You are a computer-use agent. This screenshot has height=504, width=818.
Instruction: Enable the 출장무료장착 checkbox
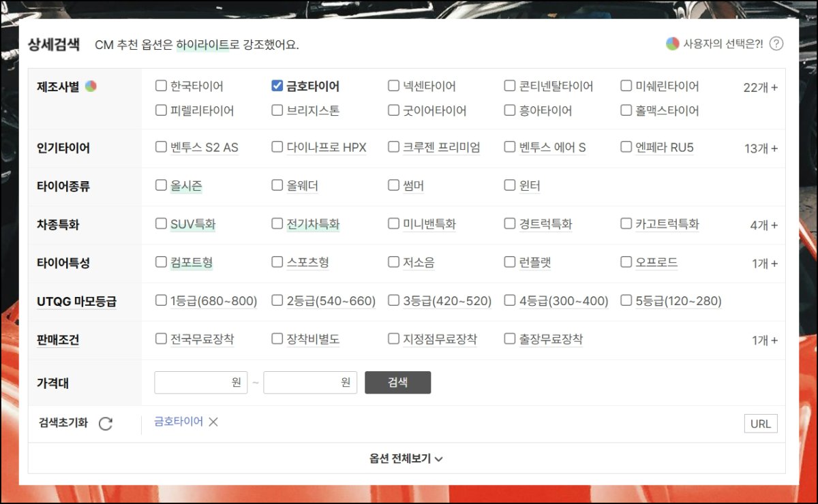click(x=510, y=338)
